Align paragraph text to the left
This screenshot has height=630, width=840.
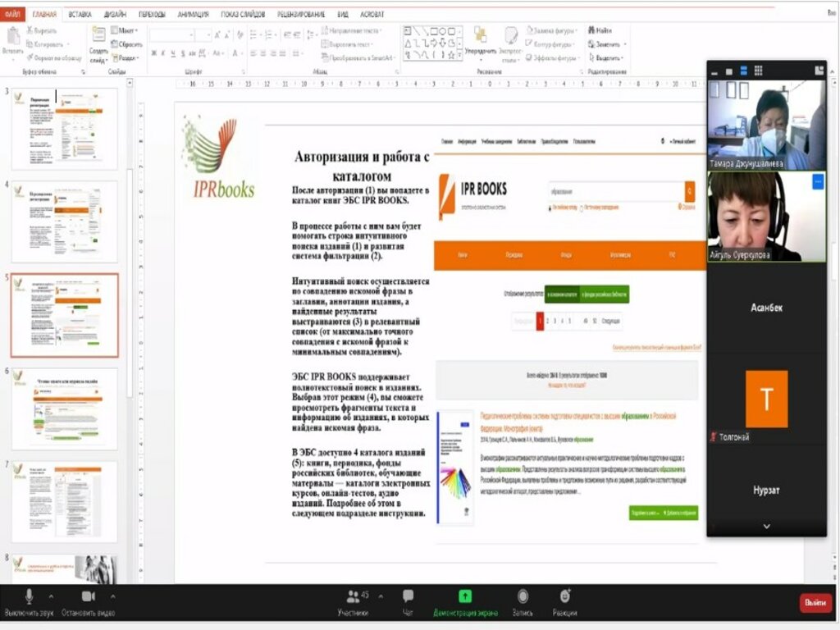254,53
